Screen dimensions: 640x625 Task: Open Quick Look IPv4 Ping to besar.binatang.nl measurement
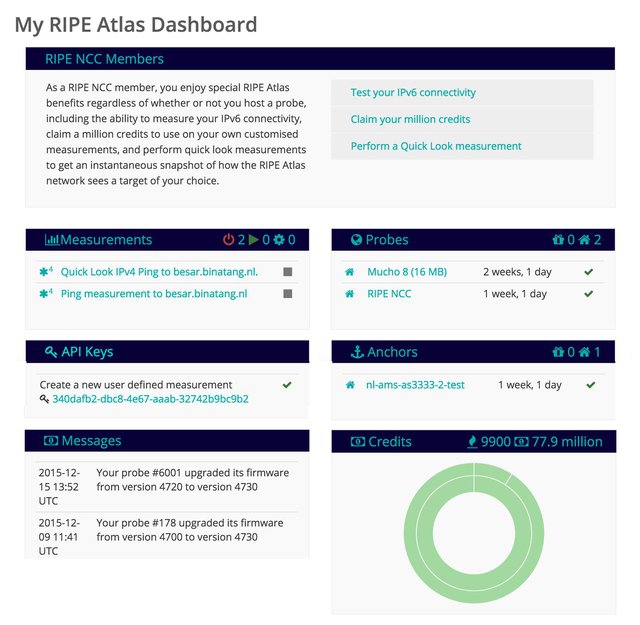point(159,272)
